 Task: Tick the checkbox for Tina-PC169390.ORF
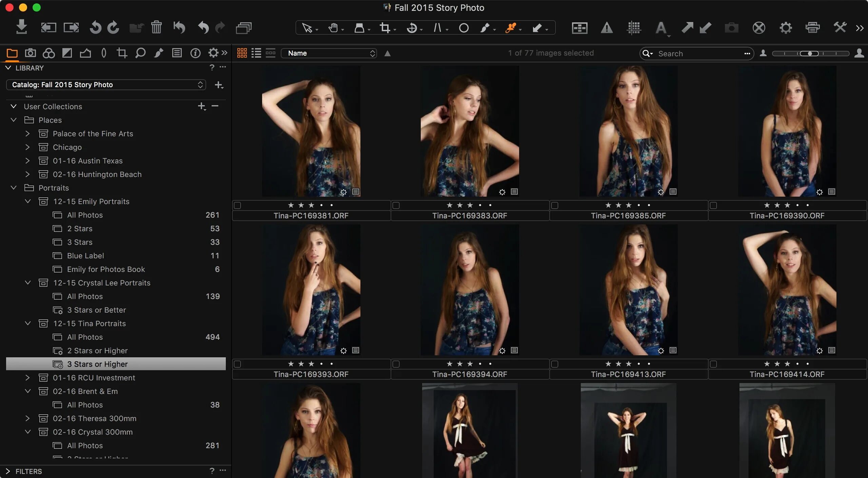point(713,205)
